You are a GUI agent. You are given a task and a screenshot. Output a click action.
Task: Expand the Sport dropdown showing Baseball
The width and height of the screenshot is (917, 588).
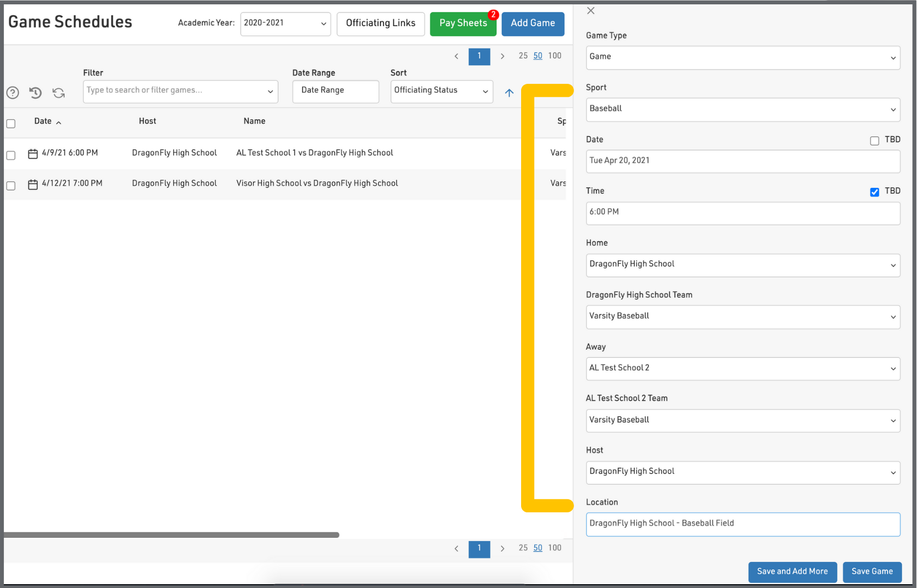coord(743,109)
